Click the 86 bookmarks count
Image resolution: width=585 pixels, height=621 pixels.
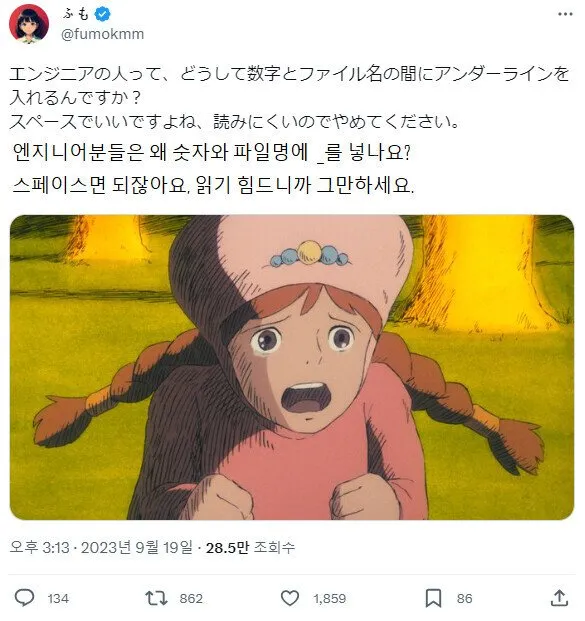[464, 598]
